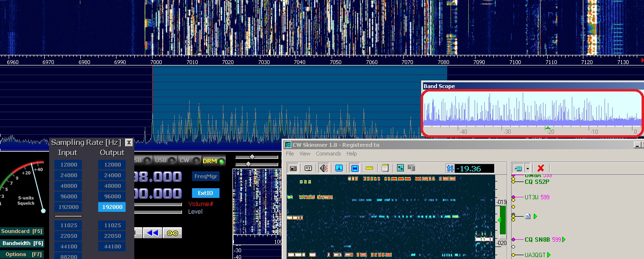Click callsign CQ SN8B in the list
644x259 pixels.
[538, 239]
